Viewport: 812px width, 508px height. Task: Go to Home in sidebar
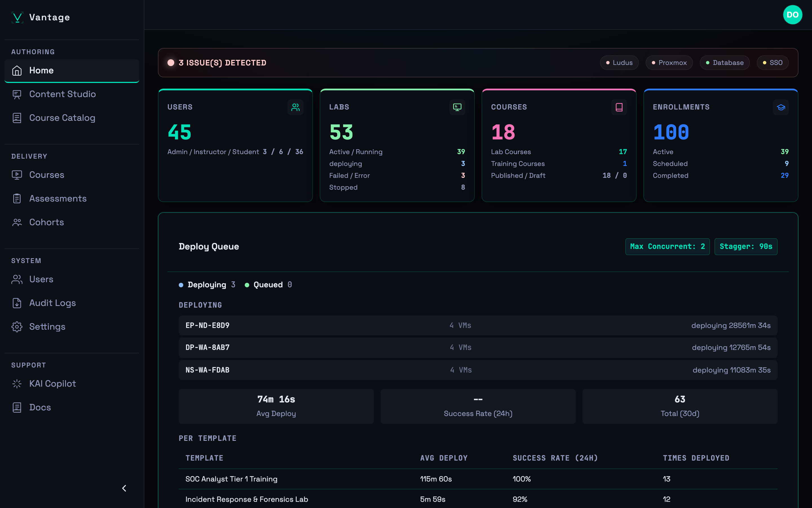(72, 71)
